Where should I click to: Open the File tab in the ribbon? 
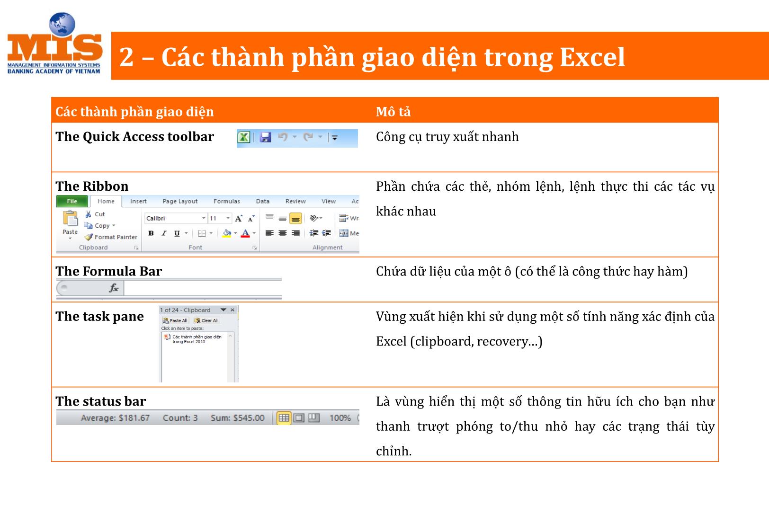(x=72, y=201)
